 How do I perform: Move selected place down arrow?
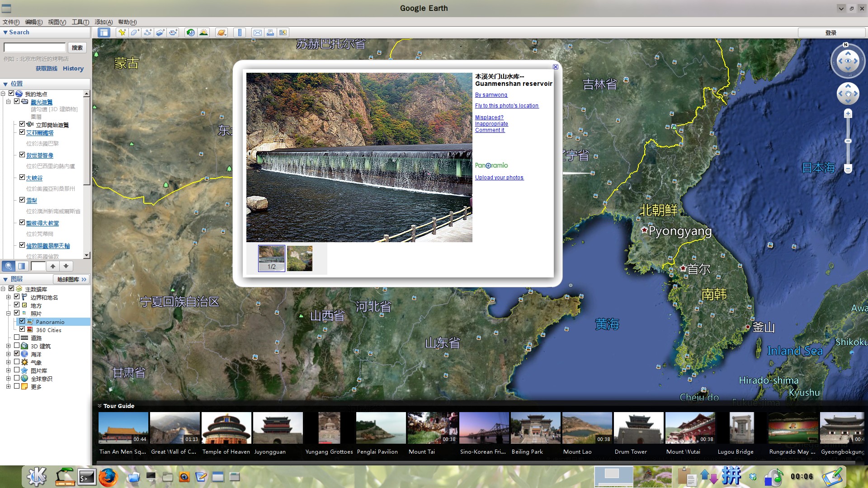66,266
